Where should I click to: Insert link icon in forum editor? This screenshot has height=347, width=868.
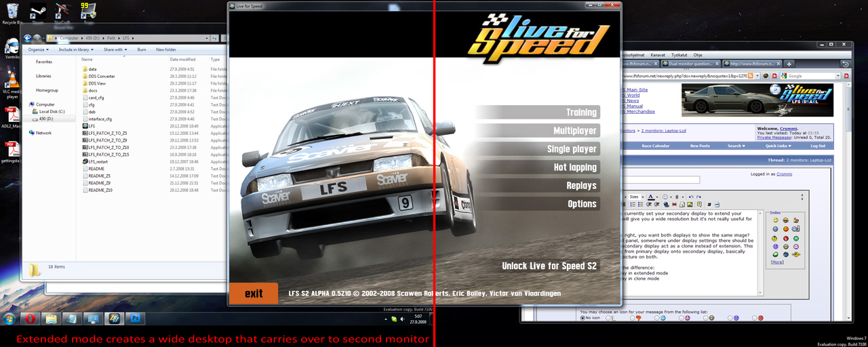pos(666,204)
